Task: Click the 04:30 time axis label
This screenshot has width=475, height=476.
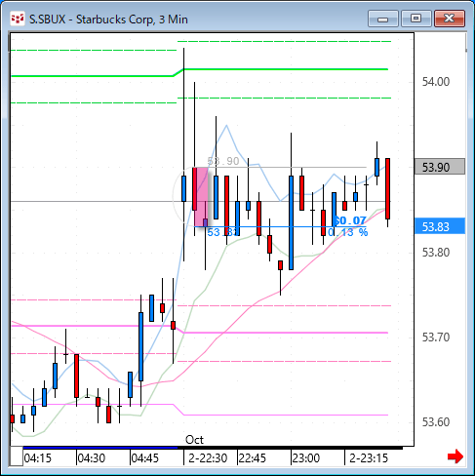Action: 92,458
